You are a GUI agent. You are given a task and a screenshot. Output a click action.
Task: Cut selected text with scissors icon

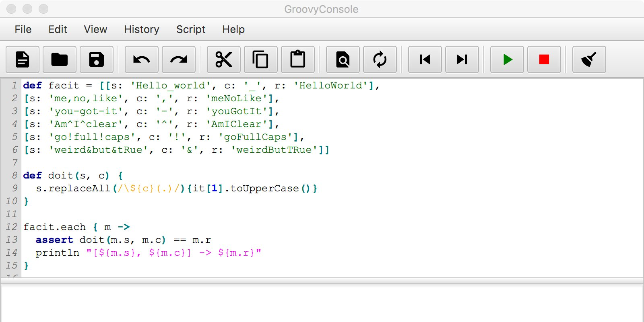[224, 59]
